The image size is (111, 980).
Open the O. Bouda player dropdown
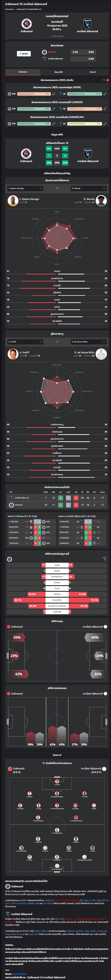[89, 188]
